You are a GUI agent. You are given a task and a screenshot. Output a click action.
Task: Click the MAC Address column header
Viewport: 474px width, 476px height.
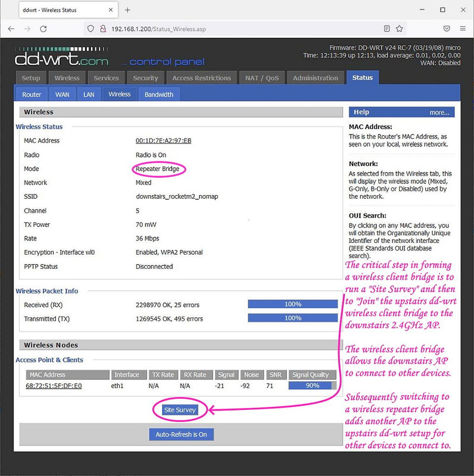point(67,375)
